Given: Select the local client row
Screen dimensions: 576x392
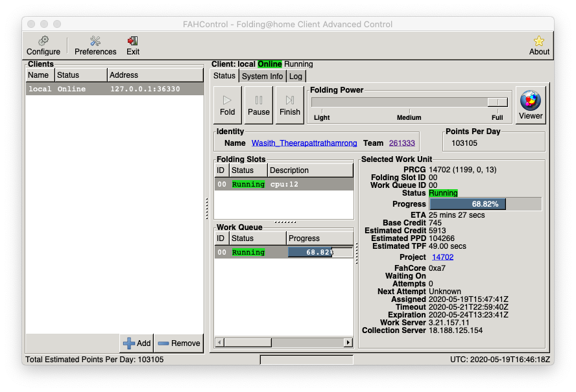Looking at the screenshot, I should [x=114, y=89].
